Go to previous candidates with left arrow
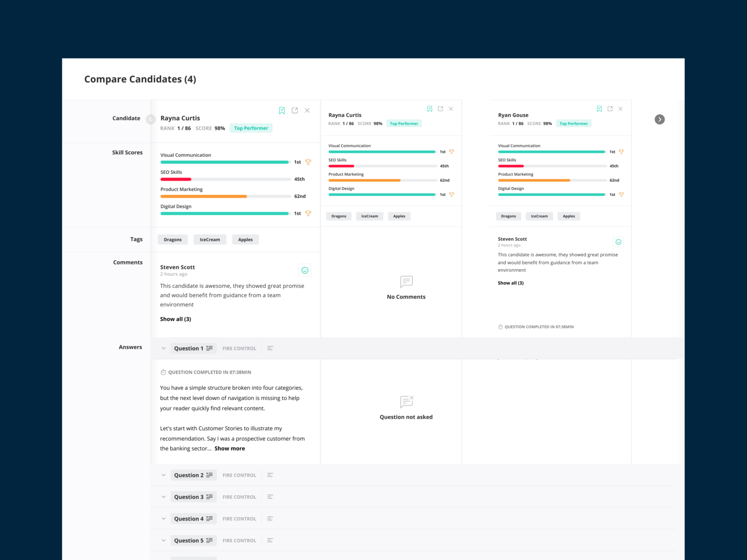Viewport: 747px width, 560px height. point(151,120)
